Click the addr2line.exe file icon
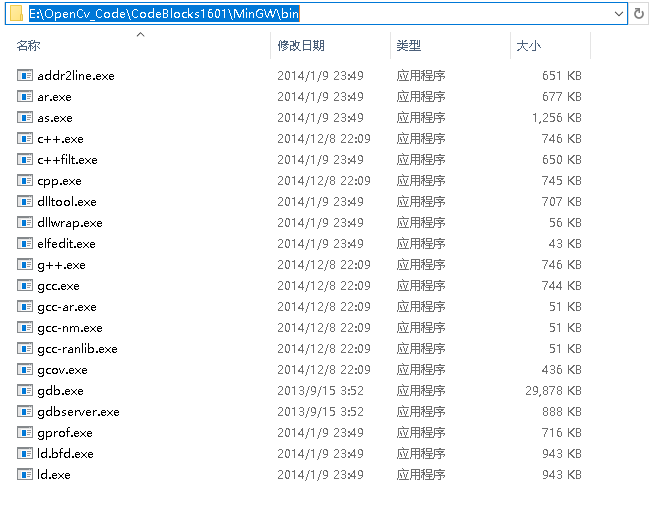The image size is (654, 506). coord(25,76)
